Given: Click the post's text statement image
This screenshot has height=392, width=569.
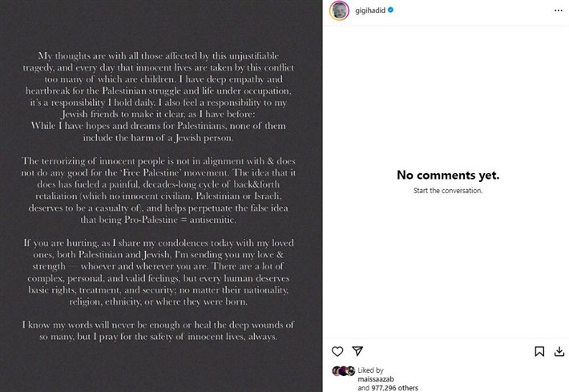Looking at the screenshot, I should coord(161,196).
